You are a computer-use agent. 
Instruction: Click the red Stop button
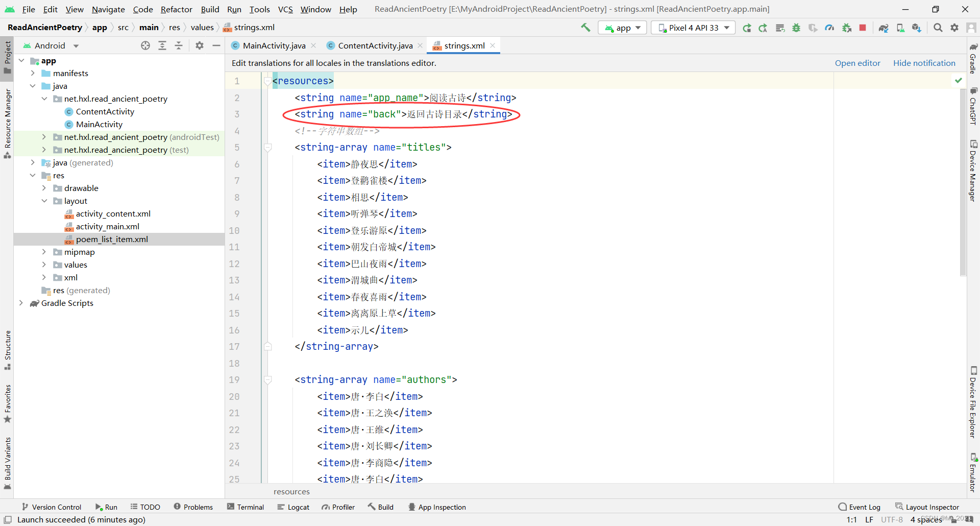(x=863, y=28)
